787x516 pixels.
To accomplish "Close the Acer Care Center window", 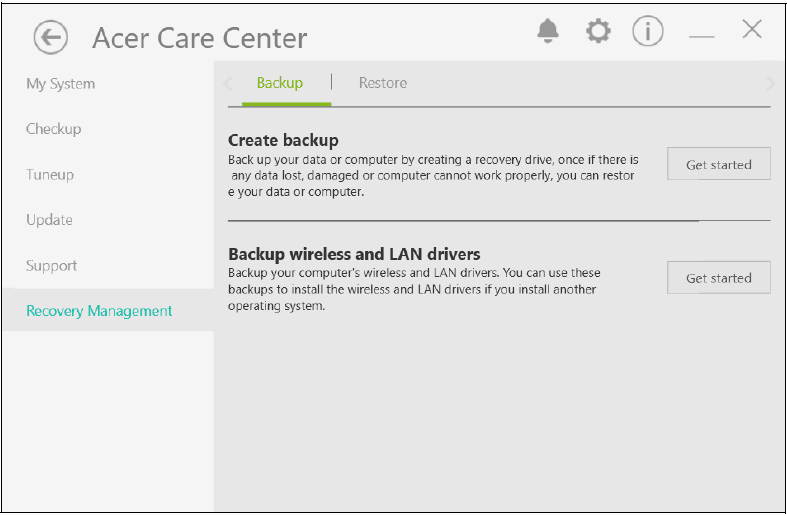I will (752, 30).
